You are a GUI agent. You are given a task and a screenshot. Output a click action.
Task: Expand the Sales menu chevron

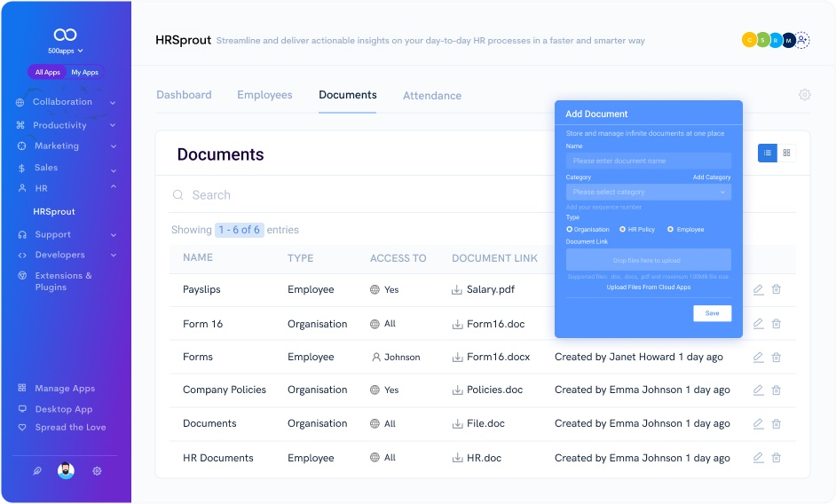pos(113,170)
